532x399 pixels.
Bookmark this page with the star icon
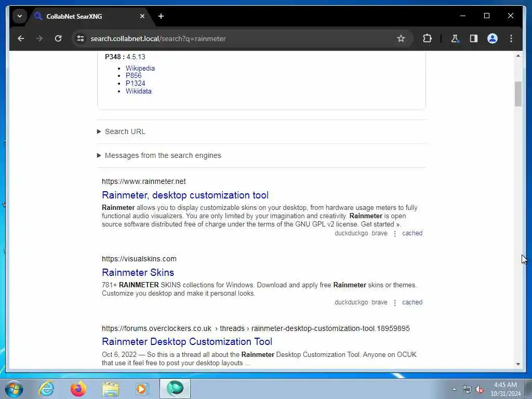[401, 38]
